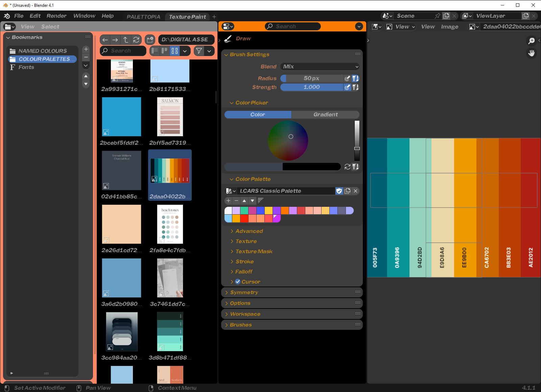Add color to palette plus button
Screen dimensions: 541x392
tap(229, 201)
